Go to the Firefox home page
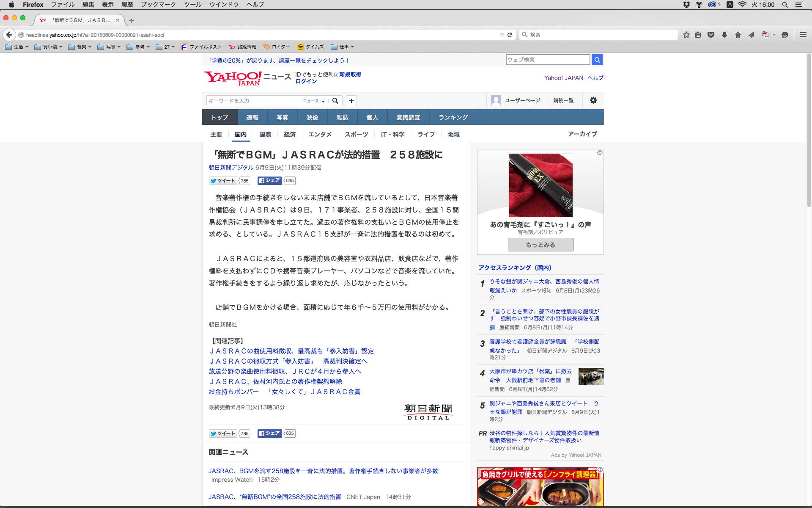This screenshot has width=812, height=508. (738, 35)
